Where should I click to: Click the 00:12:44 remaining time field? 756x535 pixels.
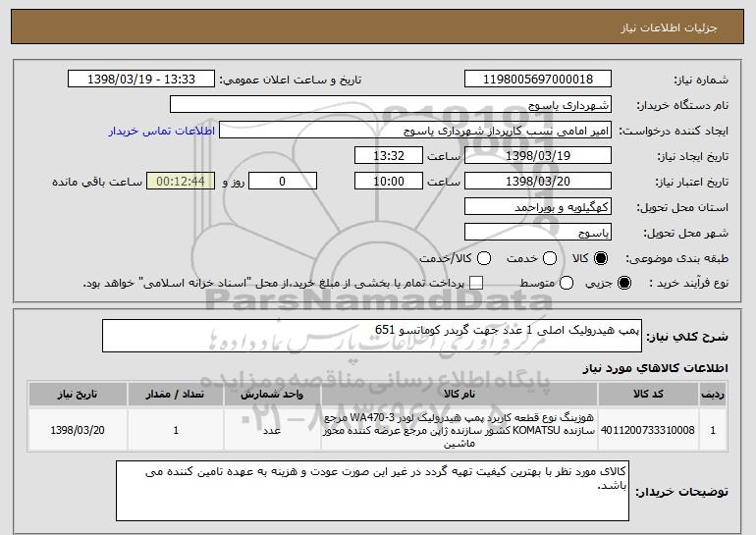(x=181, y=182)
